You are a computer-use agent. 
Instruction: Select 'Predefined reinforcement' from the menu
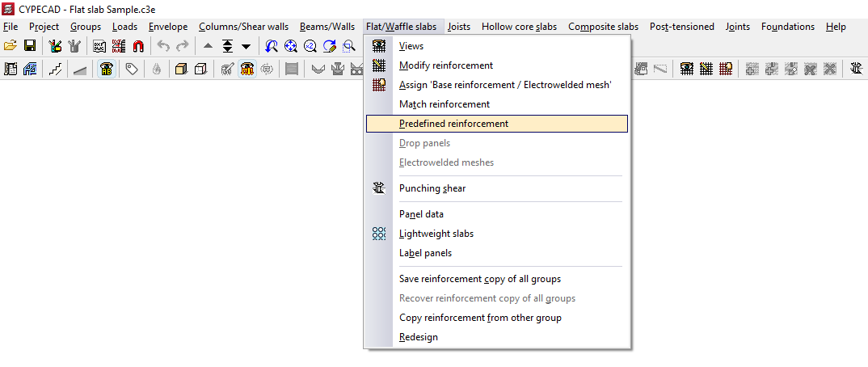(453, 124)
